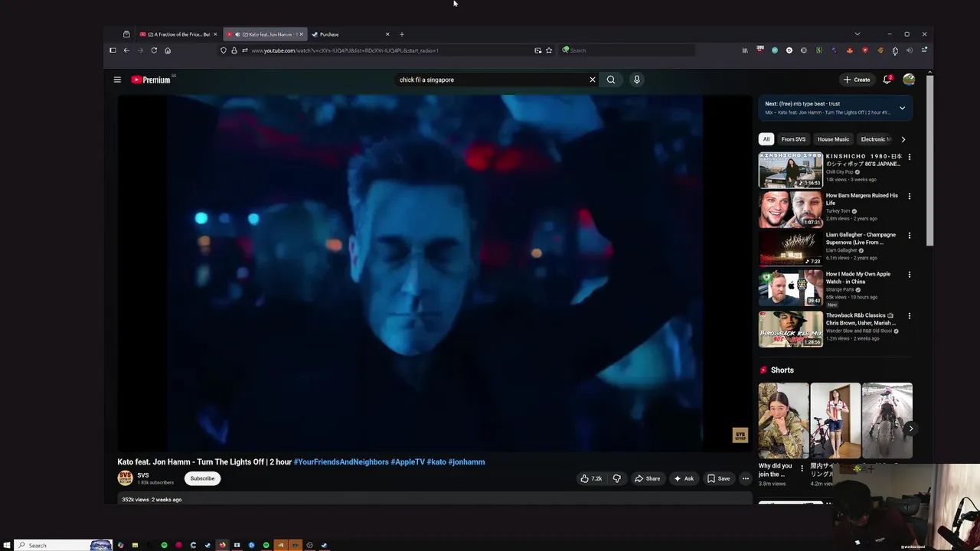
Task: Open a new browser tab
Action: click(401, 34)
